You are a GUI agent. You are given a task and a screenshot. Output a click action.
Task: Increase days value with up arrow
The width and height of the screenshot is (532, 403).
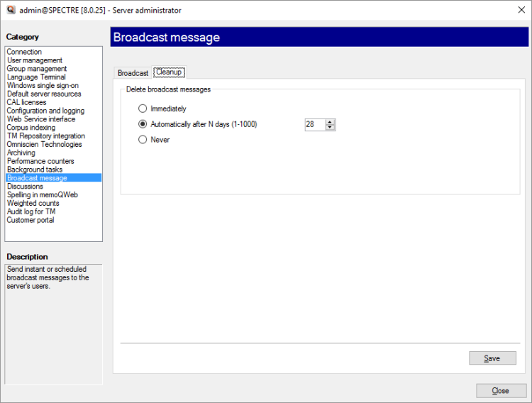click(x=330, y=121)
